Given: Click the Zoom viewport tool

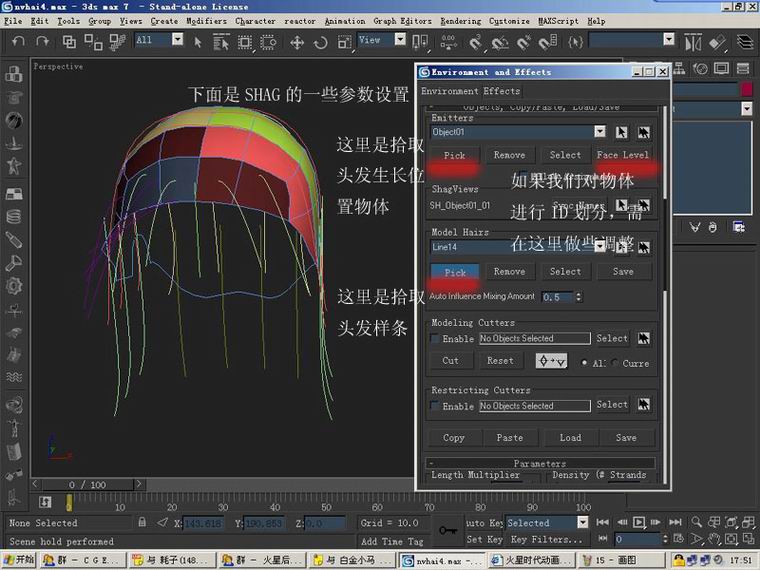Looking at the screenshot, I should tap(697, 522).
